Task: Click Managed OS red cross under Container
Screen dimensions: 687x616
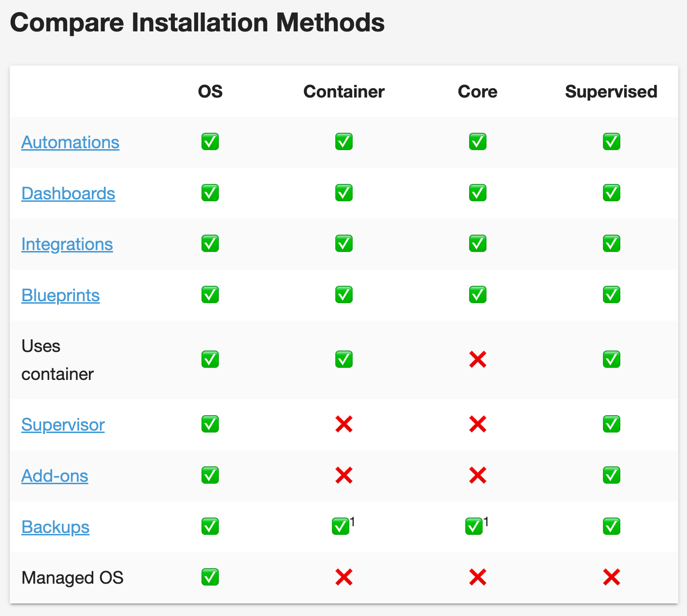Action: click(x=344, y=577)
